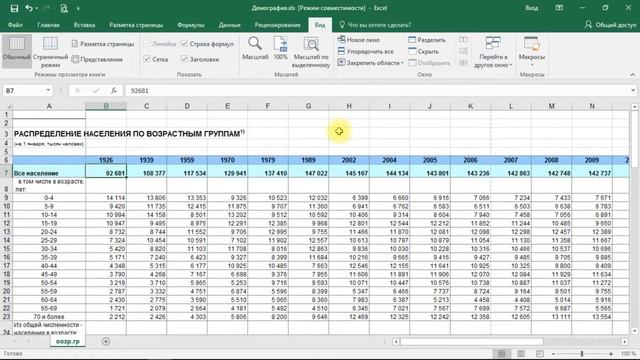Switch to the Рецензирование tab

pos(277,25)
